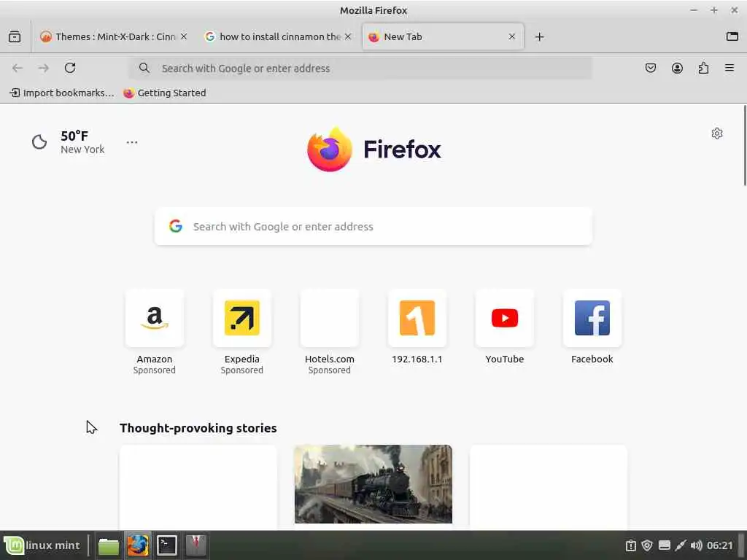Open the Getting Started bookmark
Image resolution: width=747 pixels, height=560 pixels.
tap(165, 93)
